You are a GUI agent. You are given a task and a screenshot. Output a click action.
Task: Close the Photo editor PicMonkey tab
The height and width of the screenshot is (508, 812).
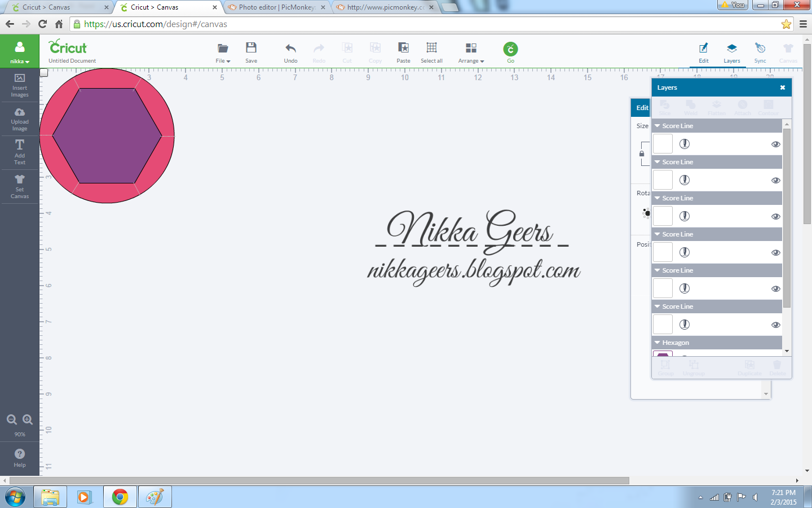tap(323, 7)
